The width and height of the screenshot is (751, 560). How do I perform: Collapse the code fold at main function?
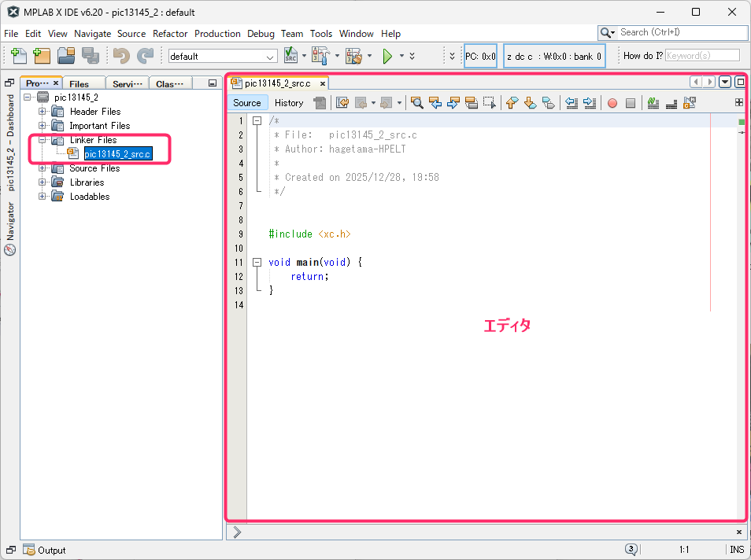(257, 263)
